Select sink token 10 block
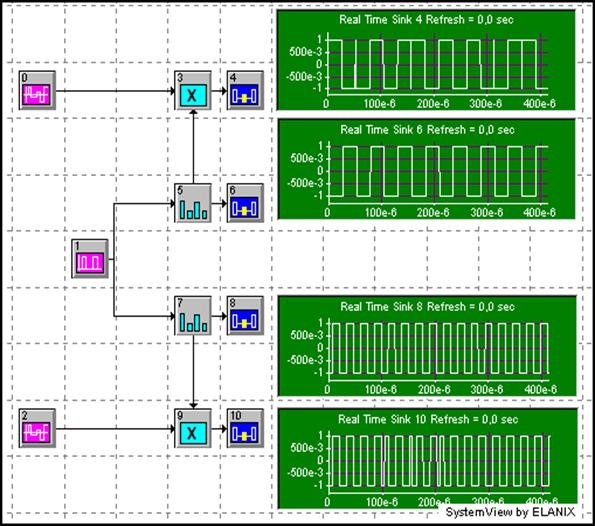The height and width of the screenshot is (526, 595). 245,428
